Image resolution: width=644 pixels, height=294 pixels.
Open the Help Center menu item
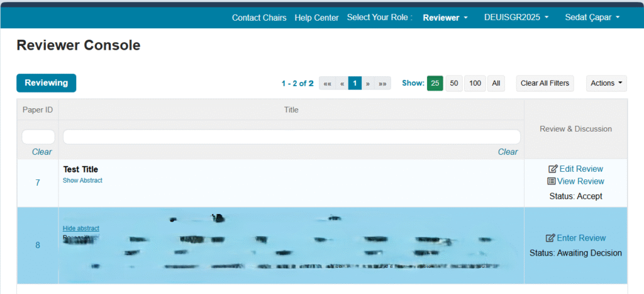(x=316, y=18)
